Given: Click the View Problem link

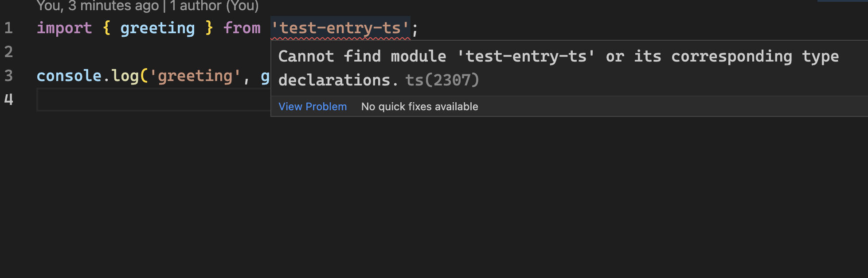Looking at the screenshot, I should (313, 107).
